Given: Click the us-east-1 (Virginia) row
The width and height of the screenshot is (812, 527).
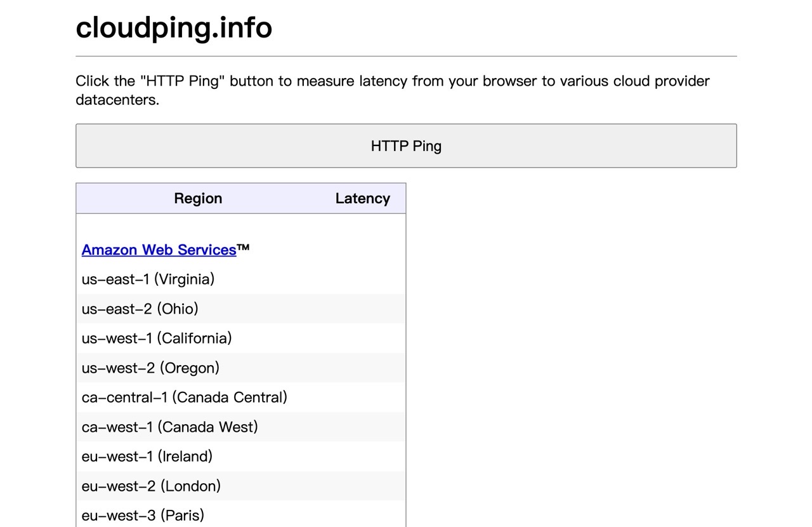Looking at the screenshot, I should pos(241,279).
